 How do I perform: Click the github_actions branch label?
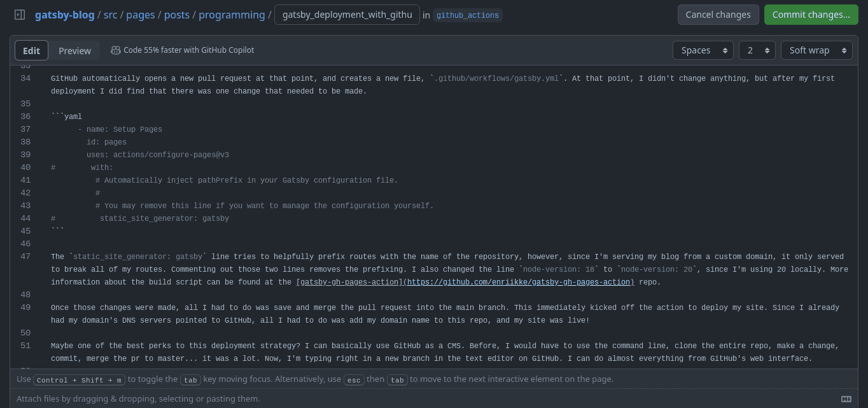tap(468, 15)
